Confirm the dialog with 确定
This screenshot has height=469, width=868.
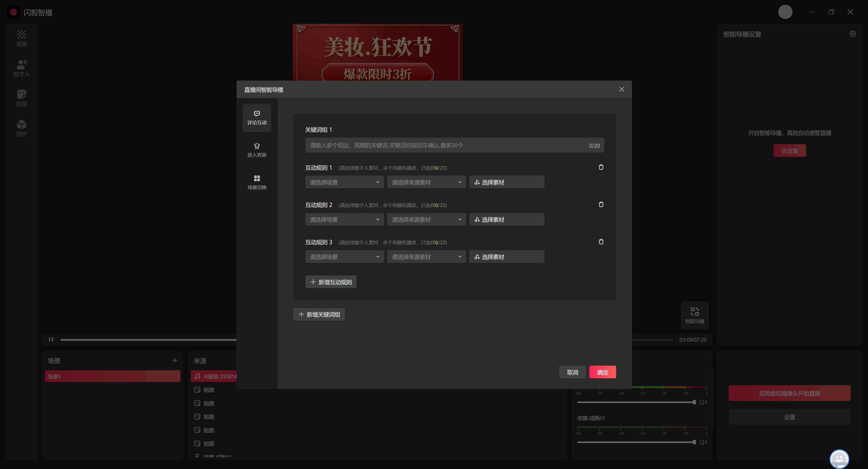click(x=602, y=372)
